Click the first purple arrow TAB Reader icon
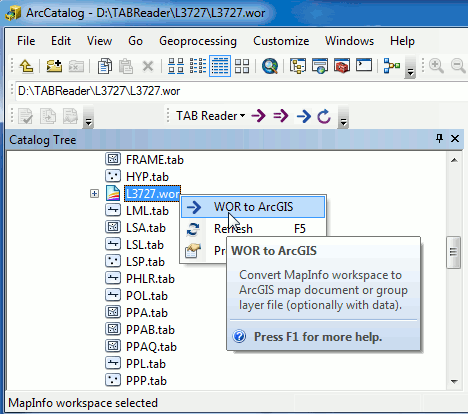Viewport: 468px width, 414px height. coord(259,116)
